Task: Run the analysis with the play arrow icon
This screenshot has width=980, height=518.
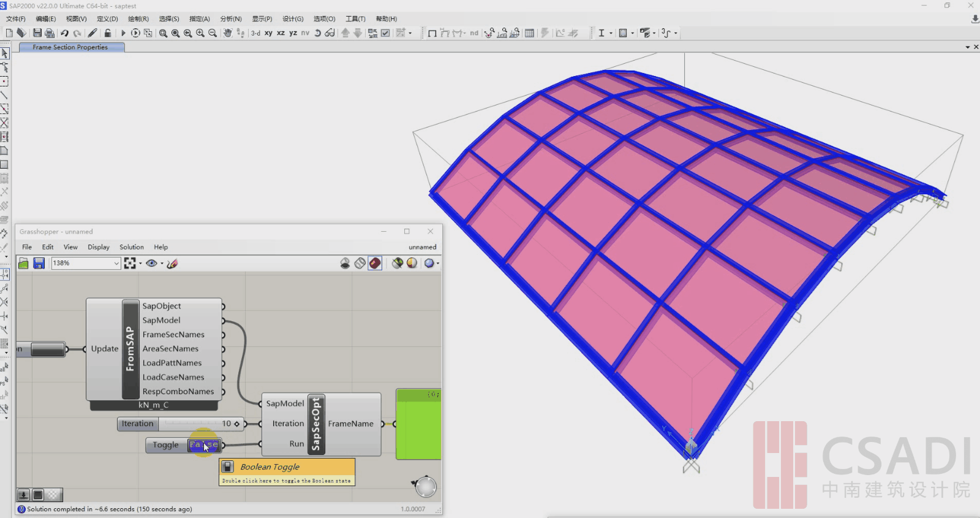Action: (123, 33)
